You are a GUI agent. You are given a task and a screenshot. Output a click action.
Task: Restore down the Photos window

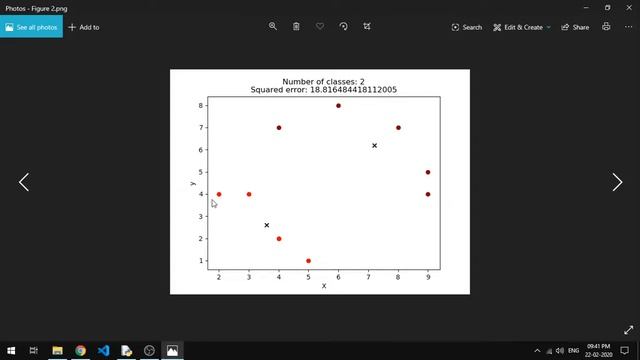tap(608, 7)
